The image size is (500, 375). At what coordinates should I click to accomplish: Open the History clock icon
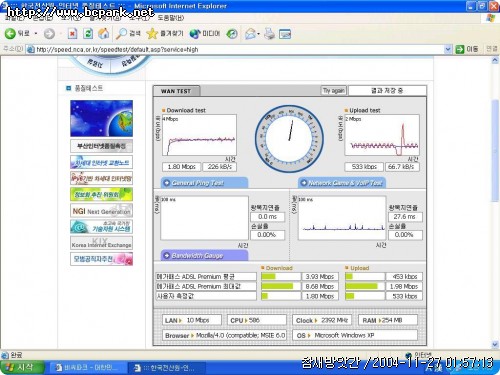232,34
